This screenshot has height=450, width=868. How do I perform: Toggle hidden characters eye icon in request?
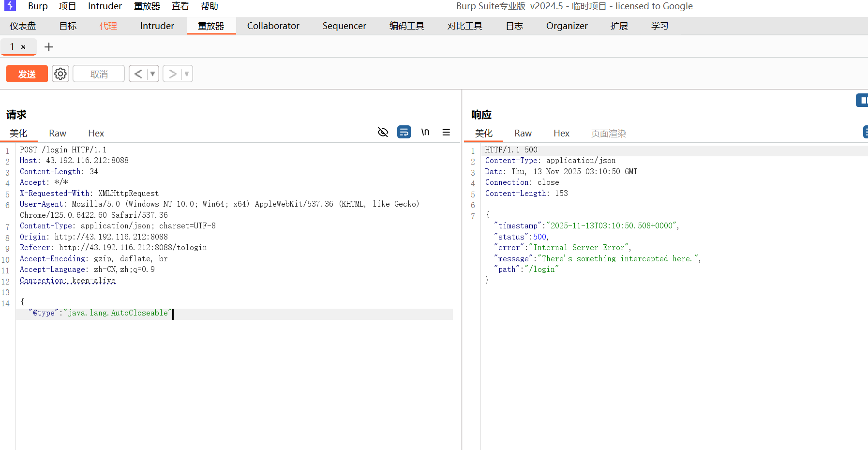pos(383,132)
